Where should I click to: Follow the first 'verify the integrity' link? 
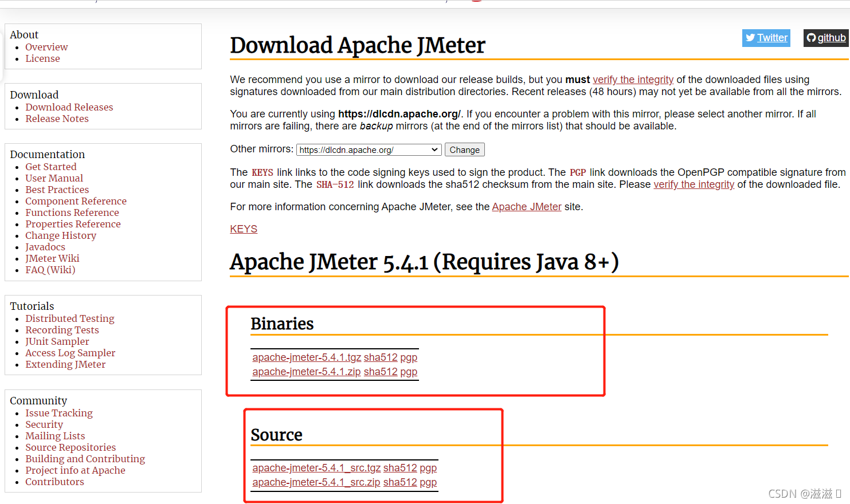(633, 80)
